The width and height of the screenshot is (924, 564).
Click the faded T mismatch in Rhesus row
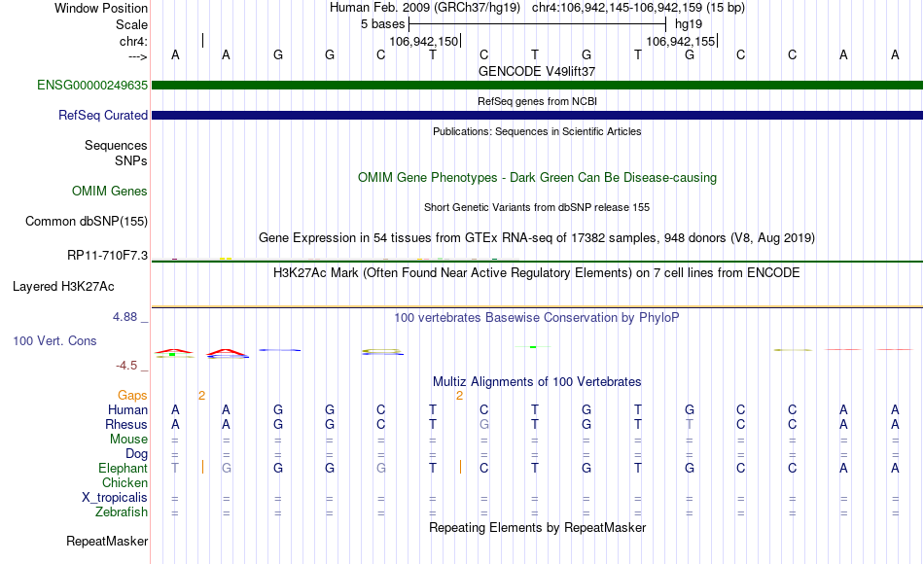point(689,424)
